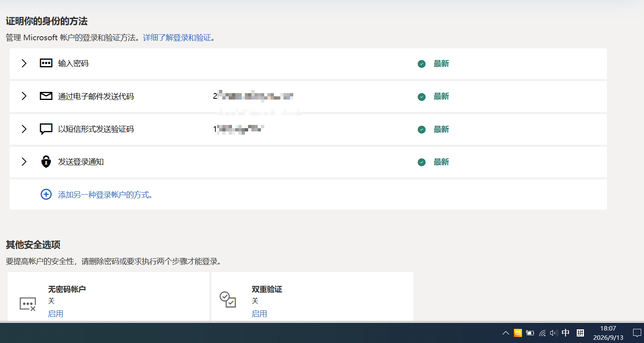644x343 pixels.
Task: Click the 拼 input method indicator
Action: (580, 333)
